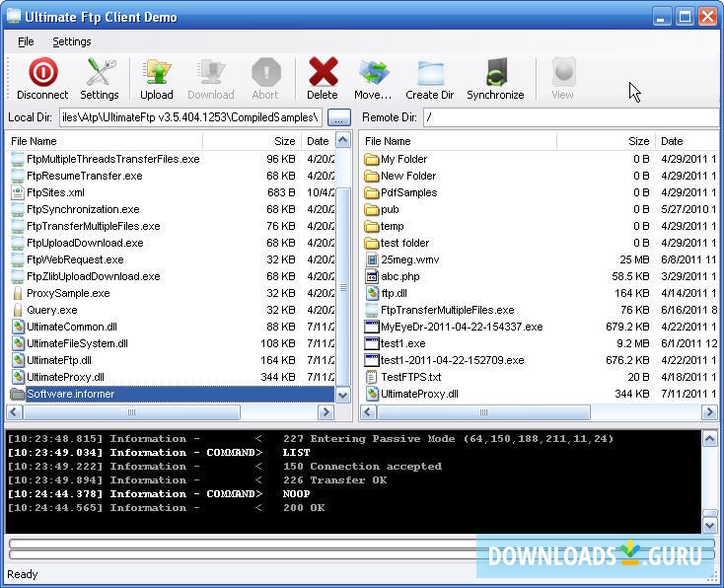Click the Create Dir toolbar icon
Screen dimensions: 724x588
click(x=430, y=73)
